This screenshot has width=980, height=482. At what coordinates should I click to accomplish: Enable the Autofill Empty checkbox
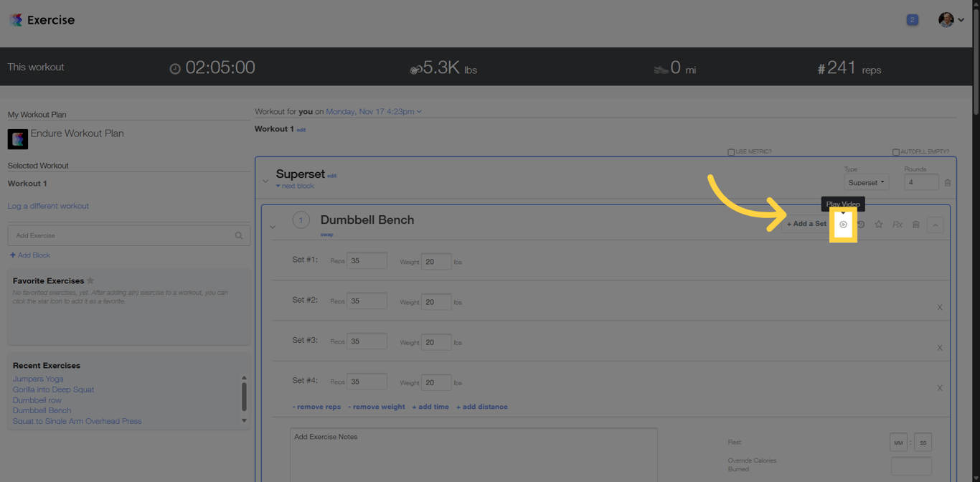coord(895,152)
